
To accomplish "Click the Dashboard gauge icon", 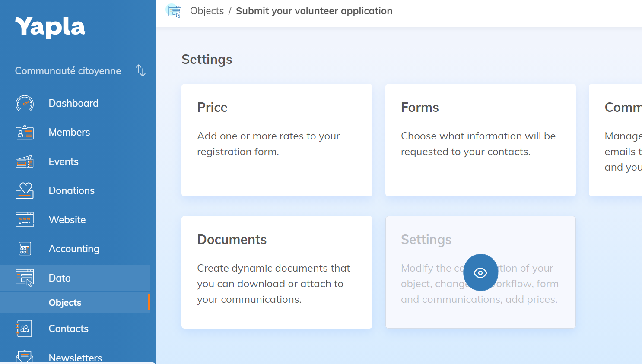I will click(25, 104).
